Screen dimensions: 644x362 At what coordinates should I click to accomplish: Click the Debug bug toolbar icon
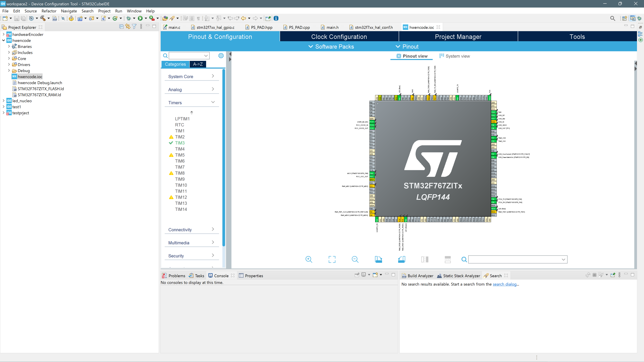point(129,18)
